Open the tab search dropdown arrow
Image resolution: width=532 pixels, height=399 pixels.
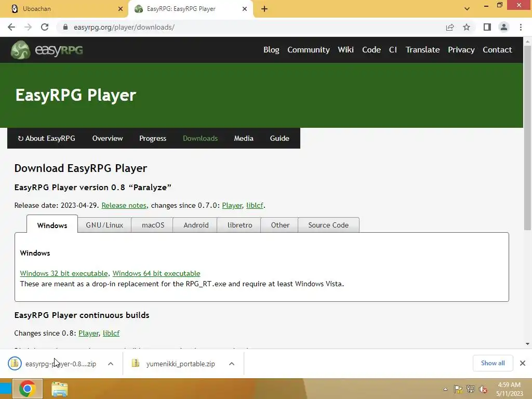click(x=467, y=9)
